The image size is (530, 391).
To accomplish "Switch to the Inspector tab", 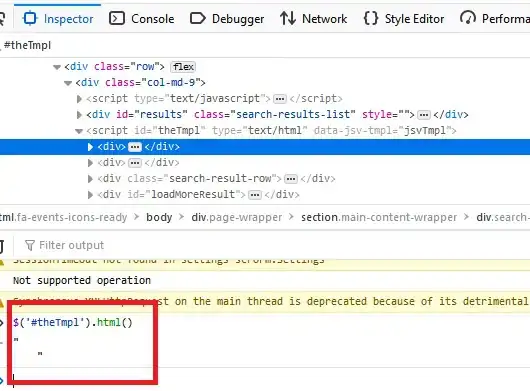I will (x=58, y=19).
